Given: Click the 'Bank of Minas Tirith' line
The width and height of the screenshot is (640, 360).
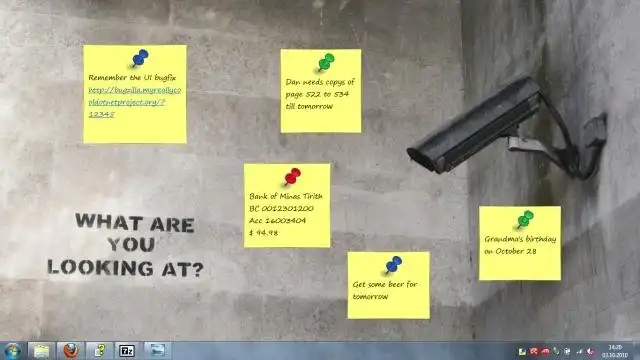Looking at the screenshot, I should click(286, 196).
